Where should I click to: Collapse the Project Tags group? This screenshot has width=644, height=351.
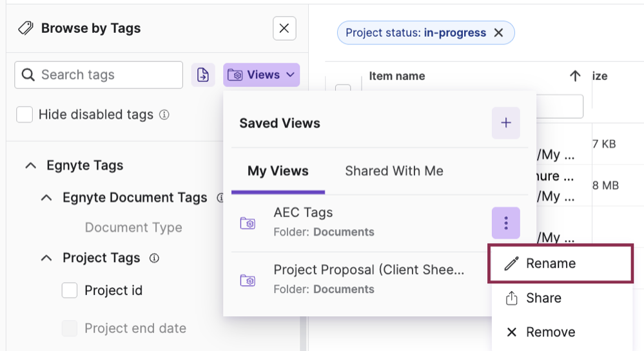pos(46,258)
